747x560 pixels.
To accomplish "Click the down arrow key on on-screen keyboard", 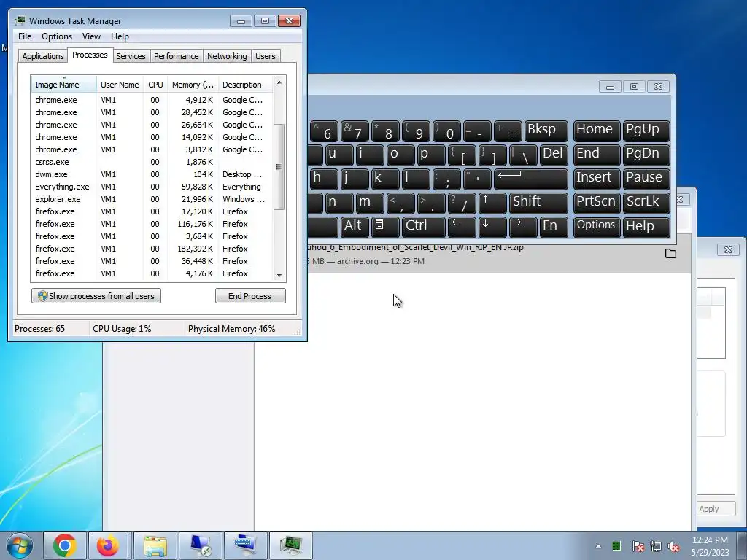I will [492, 227].
